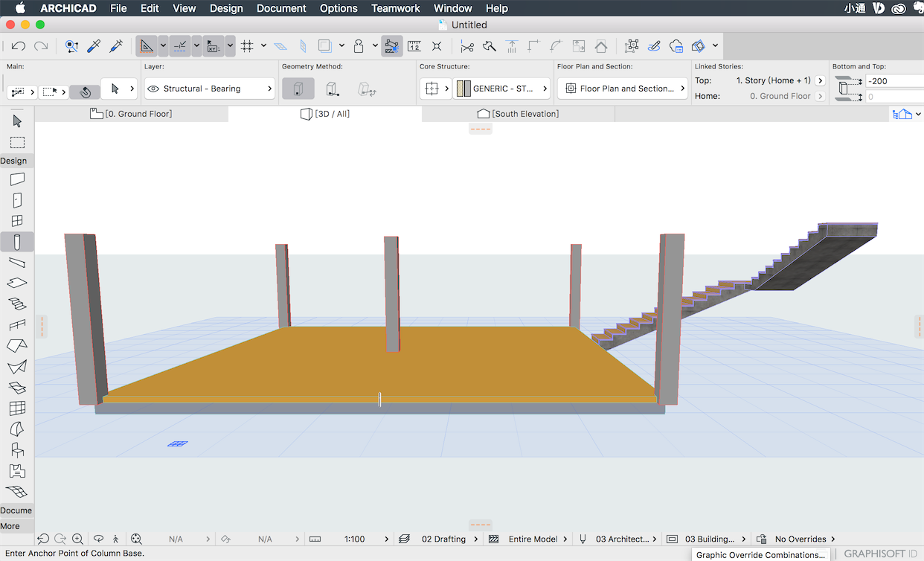924x561 pixels.
Task: Click the Zoom In magnifier icon
Action: coord(77,539)
